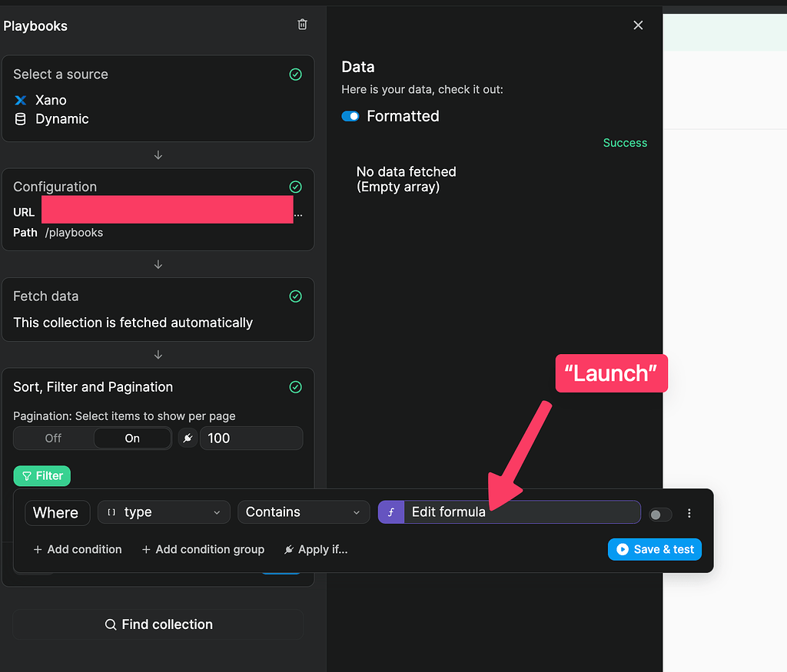787x672 pixels.
Task: Open the three-dot menu in the filter row
Action: pyautogui.click(x=689, y=512)
